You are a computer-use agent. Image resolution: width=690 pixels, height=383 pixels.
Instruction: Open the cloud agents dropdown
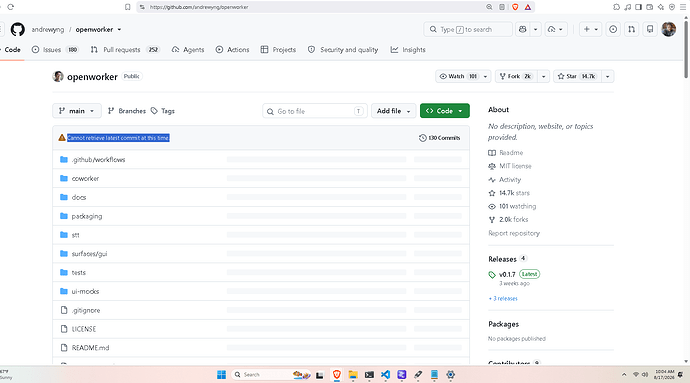[x=556, y=29]
